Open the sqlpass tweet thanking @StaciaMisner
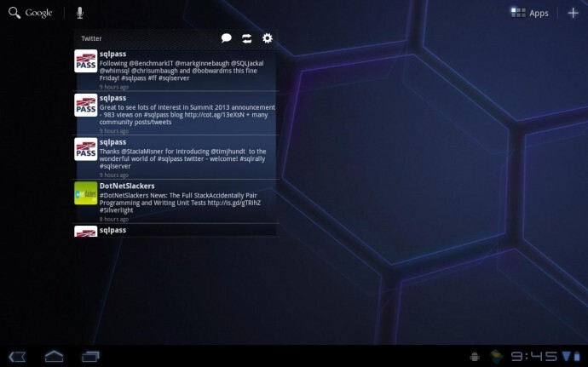 point(187,157)
